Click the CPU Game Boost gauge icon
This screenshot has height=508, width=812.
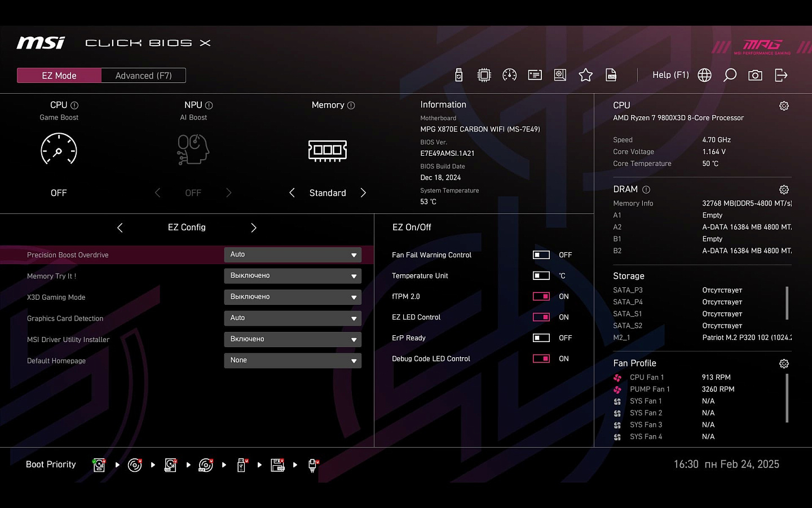tap(59, 149)
